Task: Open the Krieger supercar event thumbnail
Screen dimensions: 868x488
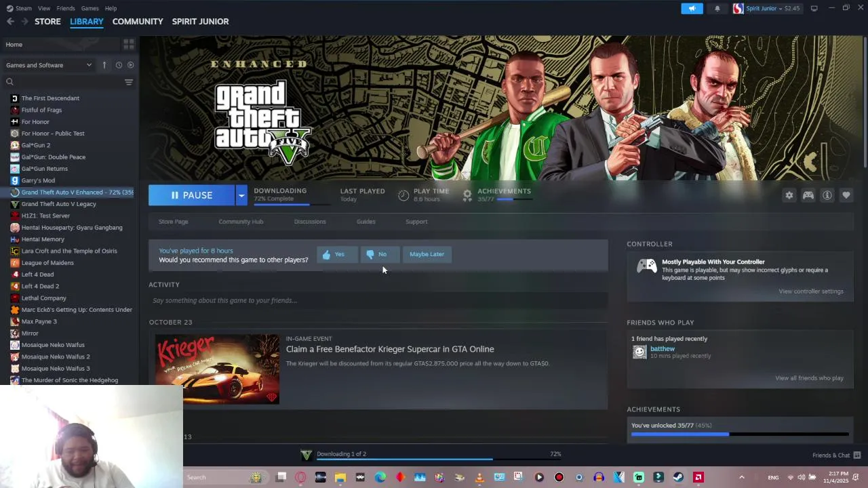Action: pyautogui.click(x=217, y=369)
